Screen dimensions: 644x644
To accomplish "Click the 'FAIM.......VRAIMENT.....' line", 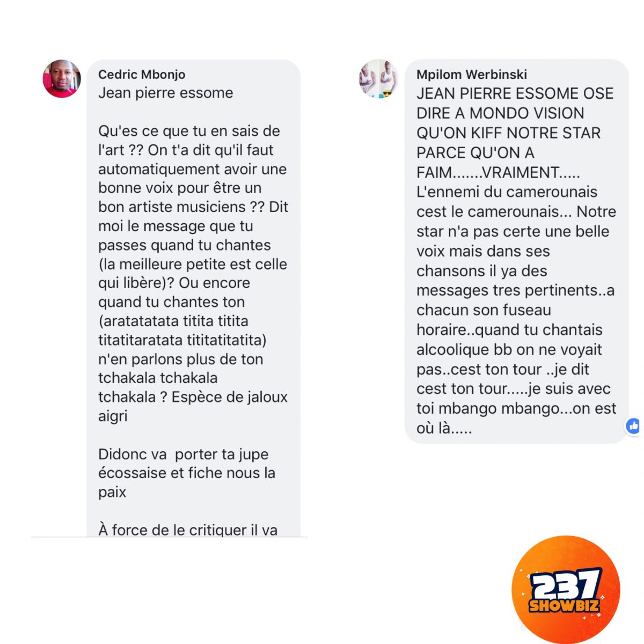I will point(498,172).
